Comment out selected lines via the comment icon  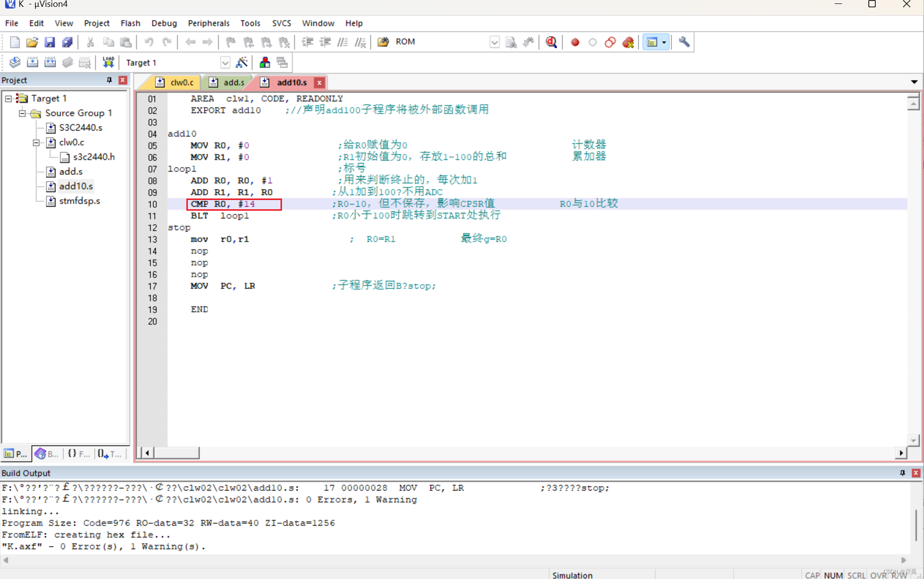pos(343,42)
